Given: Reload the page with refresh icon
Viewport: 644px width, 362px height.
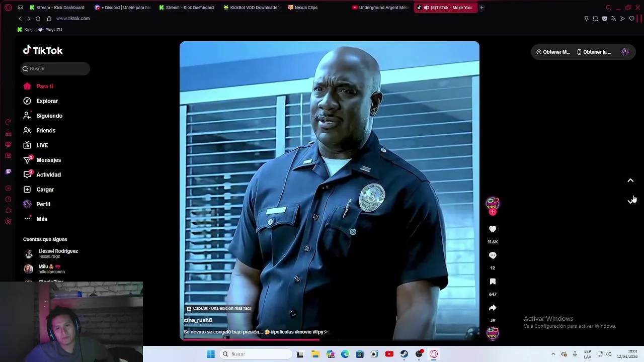Looking at the screenshot, I should click(38, 19).
